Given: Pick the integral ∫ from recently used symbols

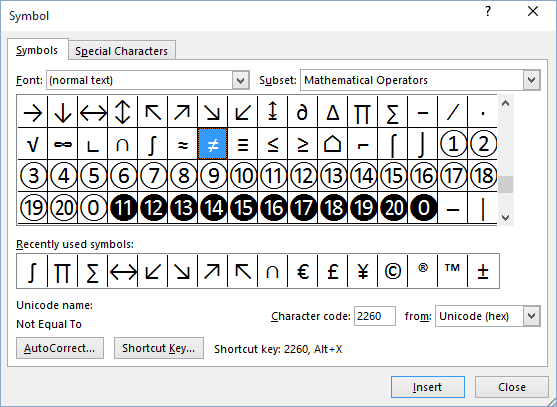Looking at the screenshot, I should point(32,271).
